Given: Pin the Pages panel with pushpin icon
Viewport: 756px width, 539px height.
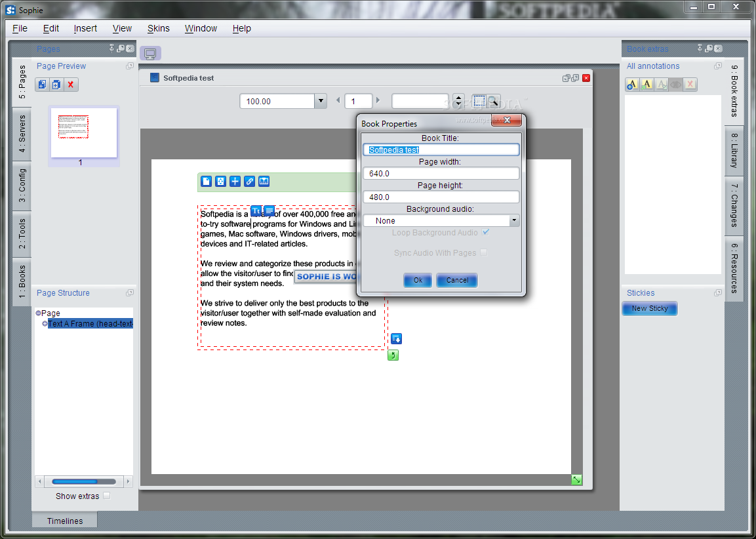Looking at the screenshot, I should tap(112, 49).
